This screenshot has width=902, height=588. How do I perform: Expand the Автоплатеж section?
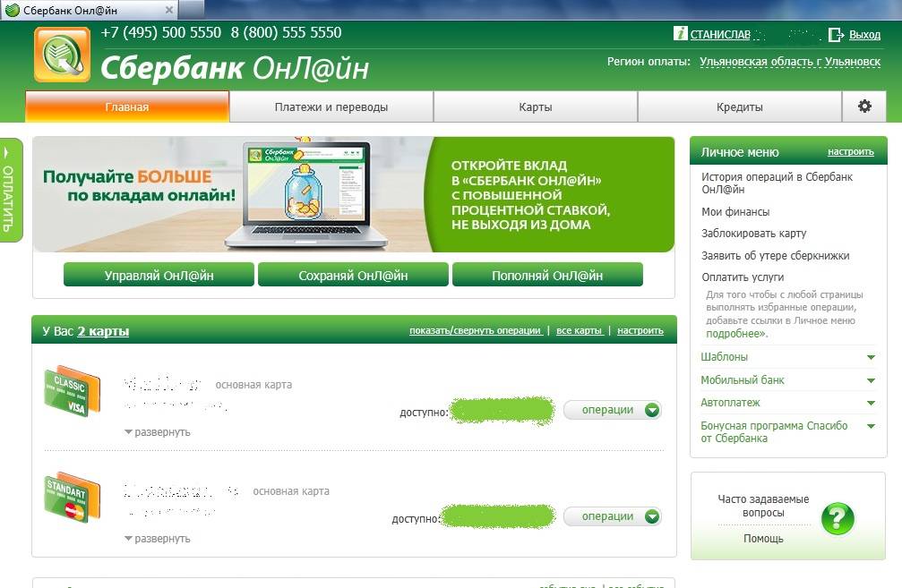(788, 403)
